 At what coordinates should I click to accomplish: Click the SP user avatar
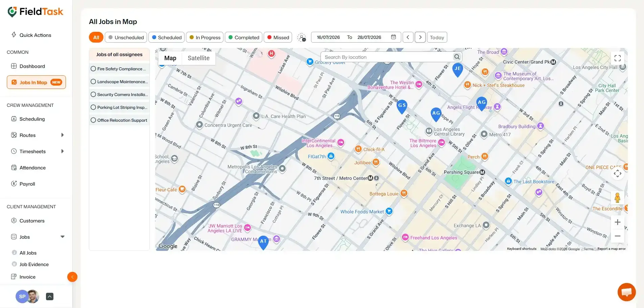click(22, 297)
